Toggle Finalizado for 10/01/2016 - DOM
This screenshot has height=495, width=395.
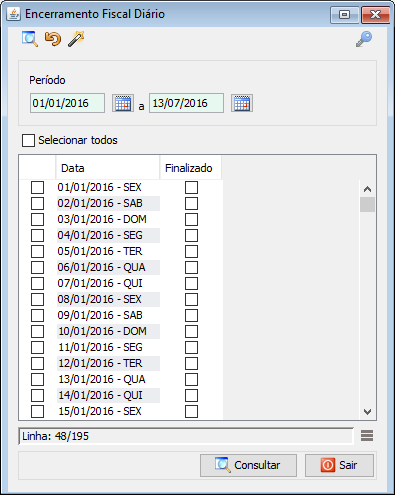coord(191,331)
